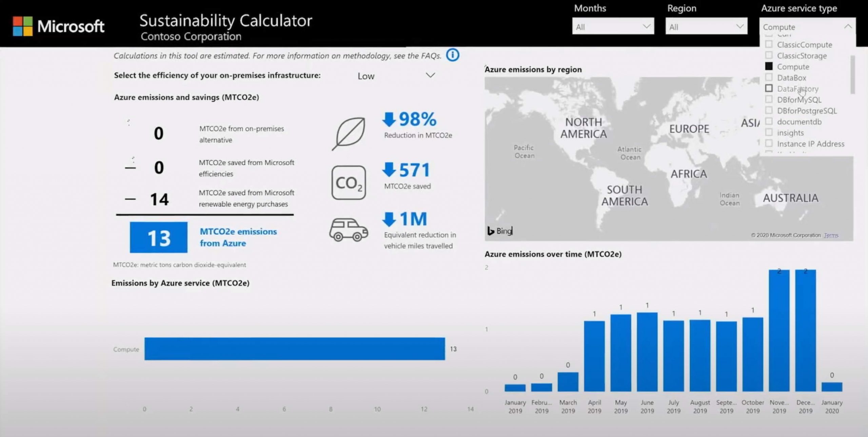This screenshot has width=868, height=437.
Task: Check the ClassicStorage checkbox
Action: tap(769, 55)
